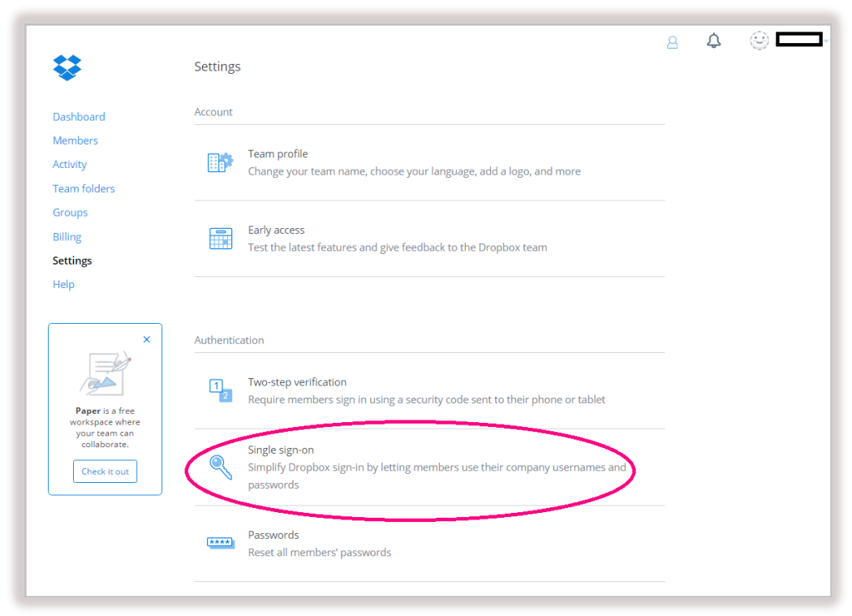
Task: Click 'Test the latest features' description
Action: point(398,248)
